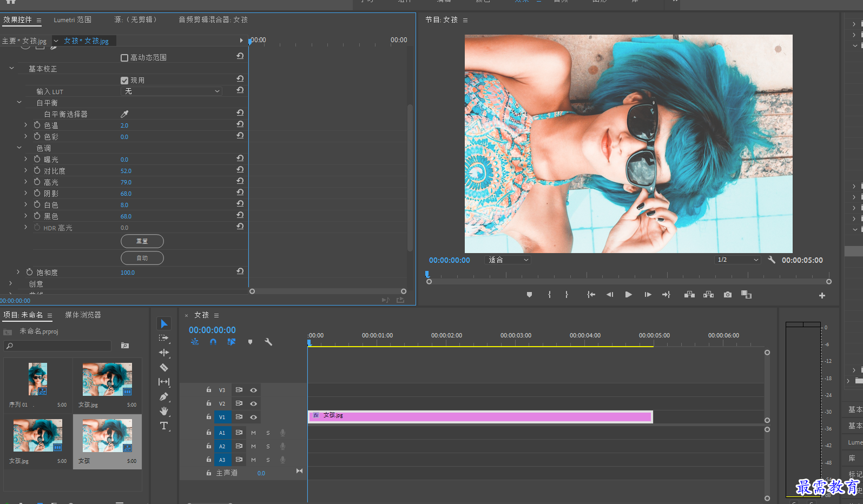Reset the 色温 parameter
This screenshot has width=863, height=504.
240,124
